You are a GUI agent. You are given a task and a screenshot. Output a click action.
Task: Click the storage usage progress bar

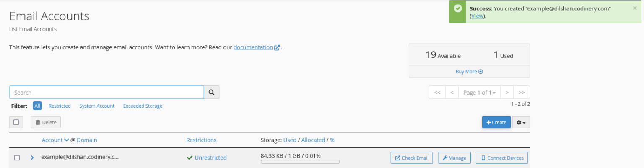pyautogui.click(x=300, y=162)
